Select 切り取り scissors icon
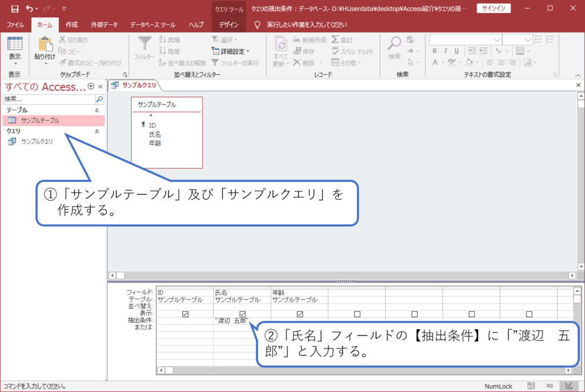Image resolution: width=585 pixels, height=392 pixels. click(62, 39)
